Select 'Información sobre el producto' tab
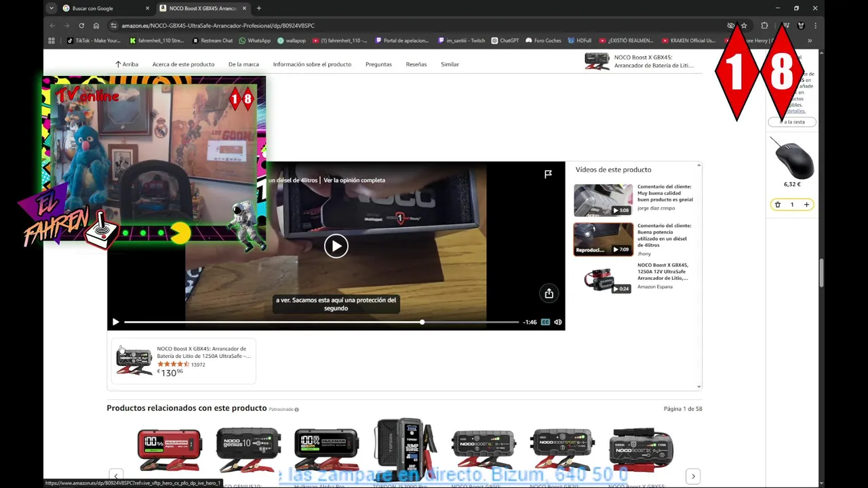This screenshot has width=868, height=488. point(312,64)
